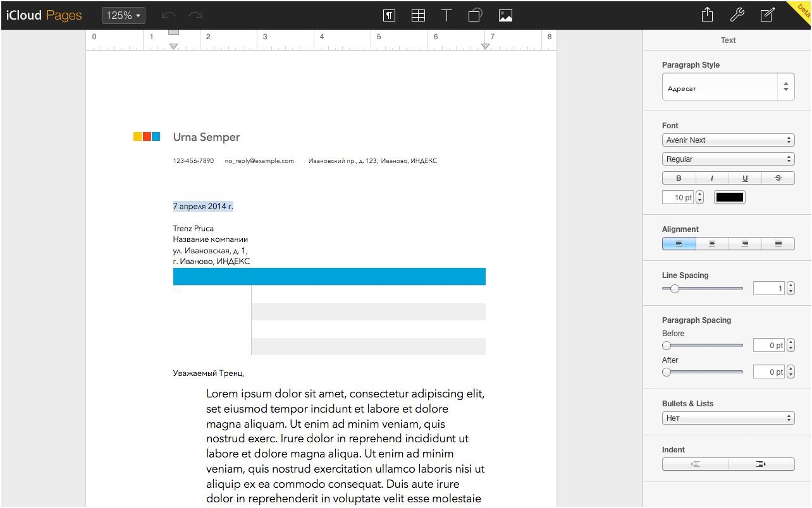Open a new document with the compose icon
812x508 pixels.
(767, 15)
